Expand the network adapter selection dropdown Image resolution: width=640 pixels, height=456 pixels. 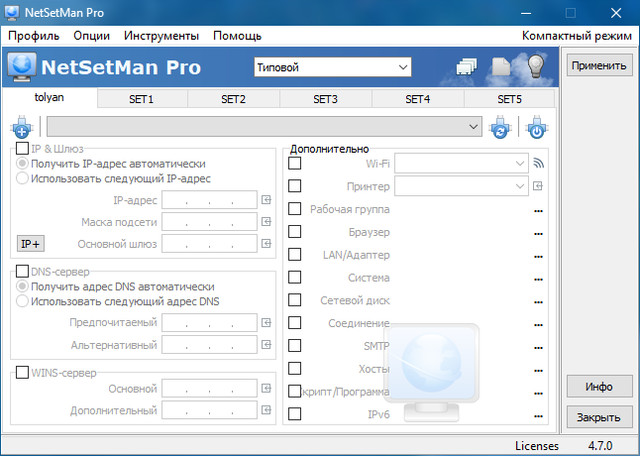coord(474,127)
